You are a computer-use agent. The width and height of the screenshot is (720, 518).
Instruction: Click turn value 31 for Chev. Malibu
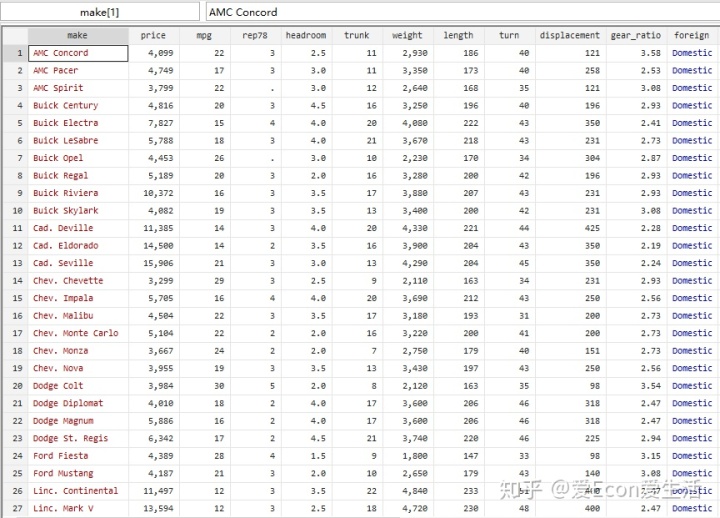click(x=510, y=316)
